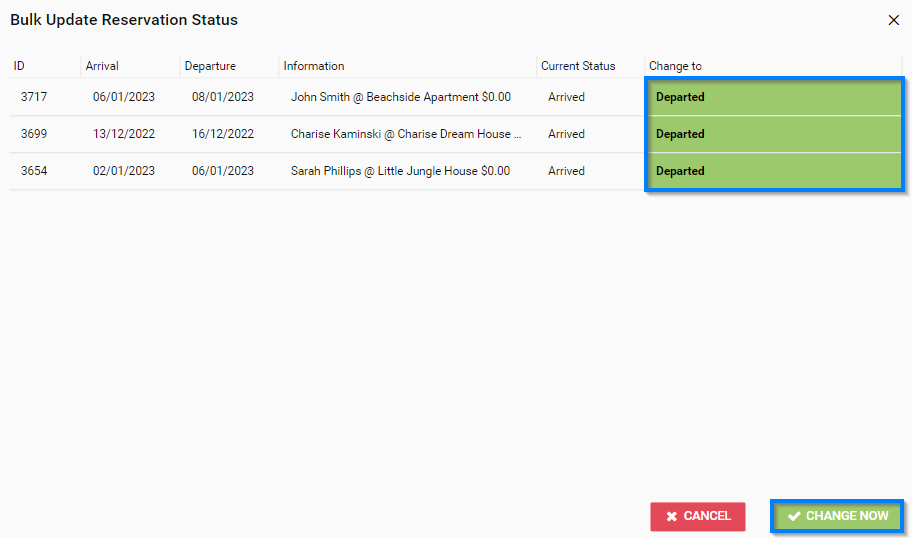
Task: Close the Bulk Update Reservation Status dialog
Action: click(x=893, y=20)
